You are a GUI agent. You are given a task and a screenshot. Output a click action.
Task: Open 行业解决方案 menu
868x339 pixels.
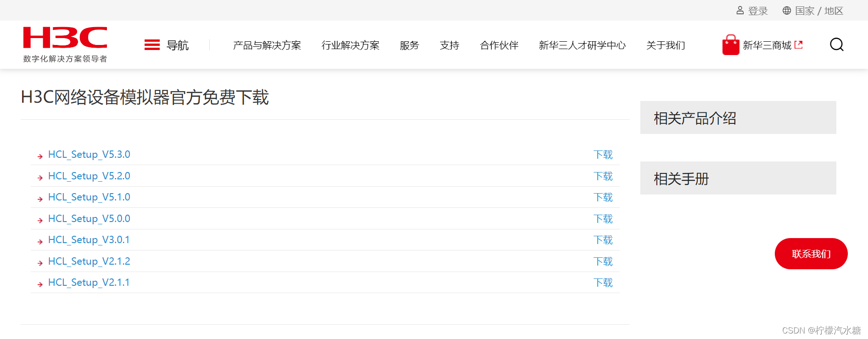(x=351, y=45)
